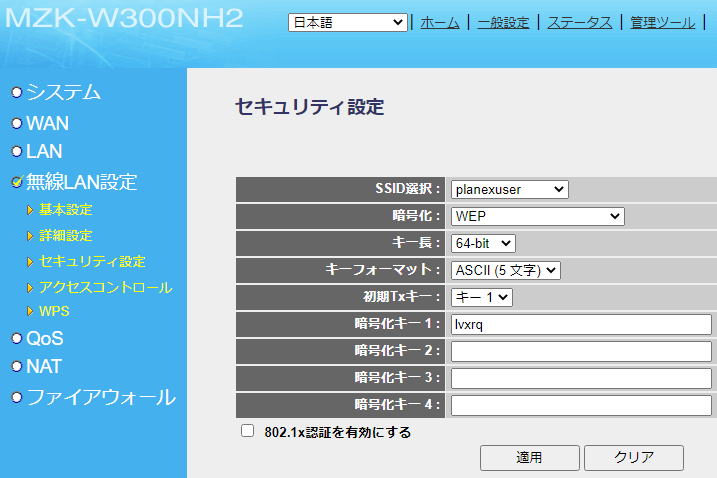Expand the SSID選択 dropdown

click(509, 189)
